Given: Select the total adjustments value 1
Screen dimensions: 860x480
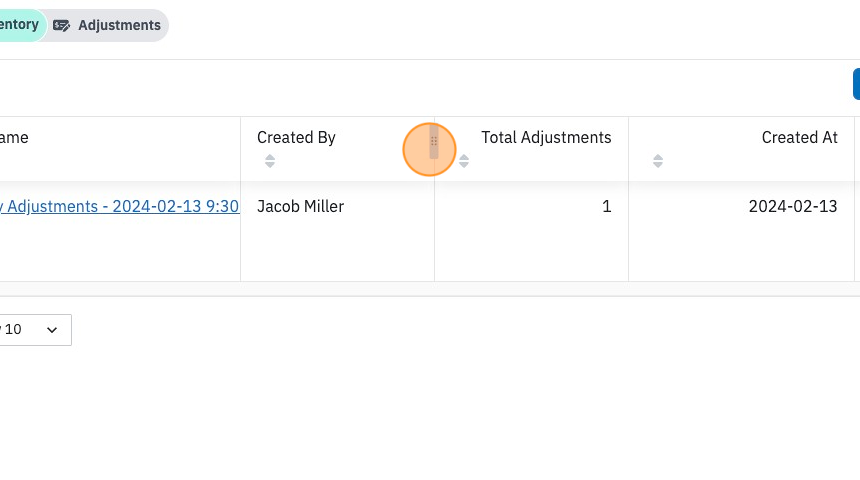Looking at the screenshot, I should (x=607, y=206).
